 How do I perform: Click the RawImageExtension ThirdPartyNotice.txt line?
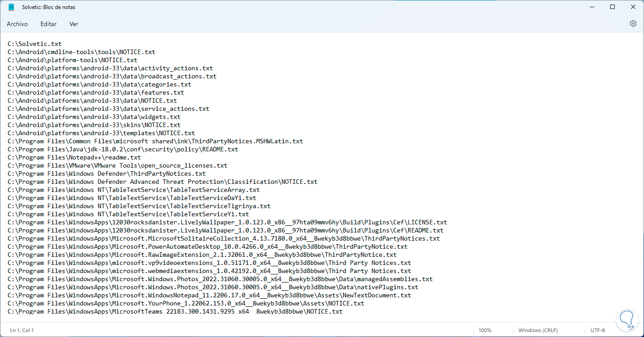point(202,255)
